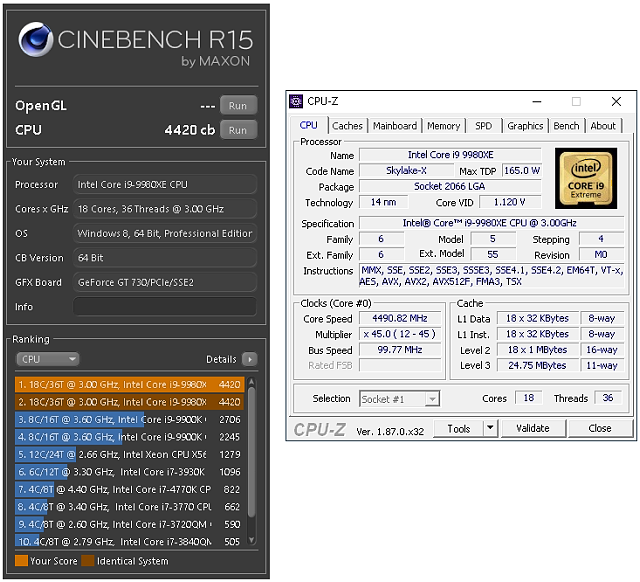Click the Bus Speed 99.77 MHz value
640x582 pixels.
coord(400,350)
